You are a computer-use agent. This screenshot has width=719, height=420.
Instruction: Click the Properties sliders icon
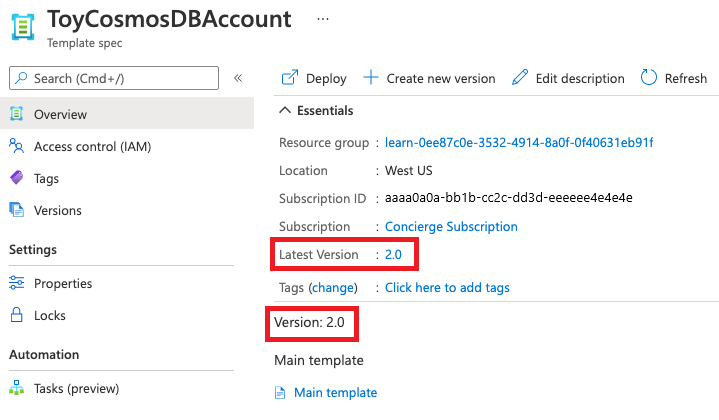point(17,282)
